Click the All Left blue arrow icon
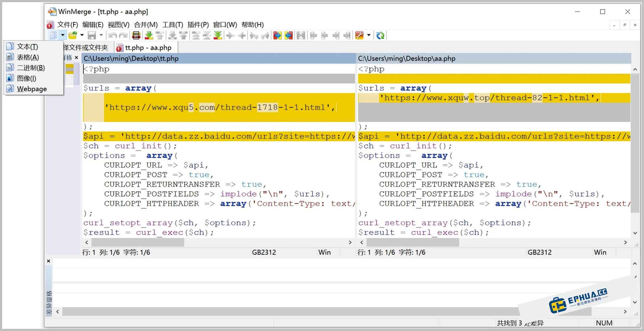The width and height of the screenshot is (644, 331). pos(288,36)
